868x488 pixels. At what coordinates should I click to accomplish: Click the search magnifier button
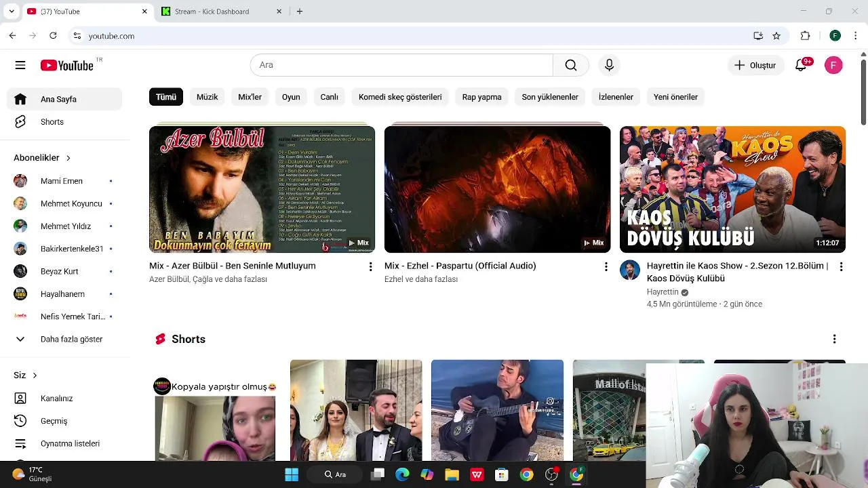pyautogui.click(x=570, y=65)
